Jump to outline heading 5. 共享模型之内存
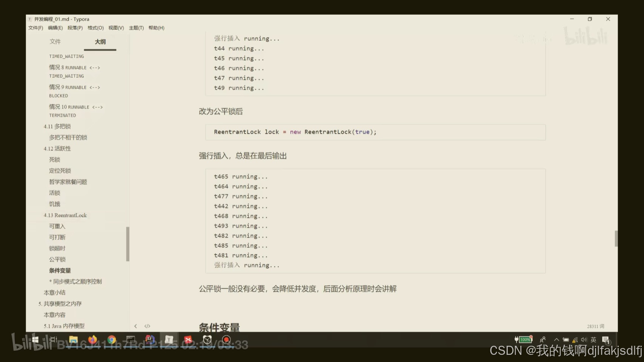 [60, 304]
